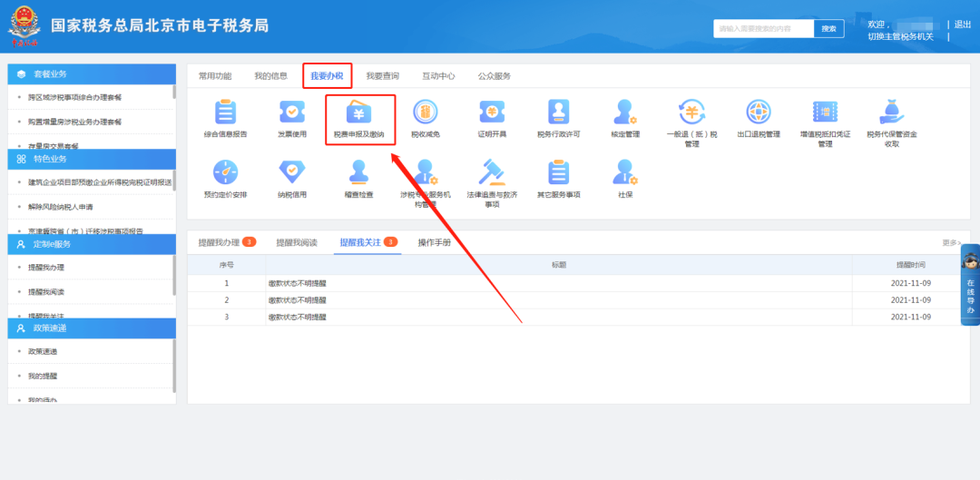Screen dimensions: 980x480
Task: Switch to the 常用功能 tab
Action: click(x=215, y=76)
